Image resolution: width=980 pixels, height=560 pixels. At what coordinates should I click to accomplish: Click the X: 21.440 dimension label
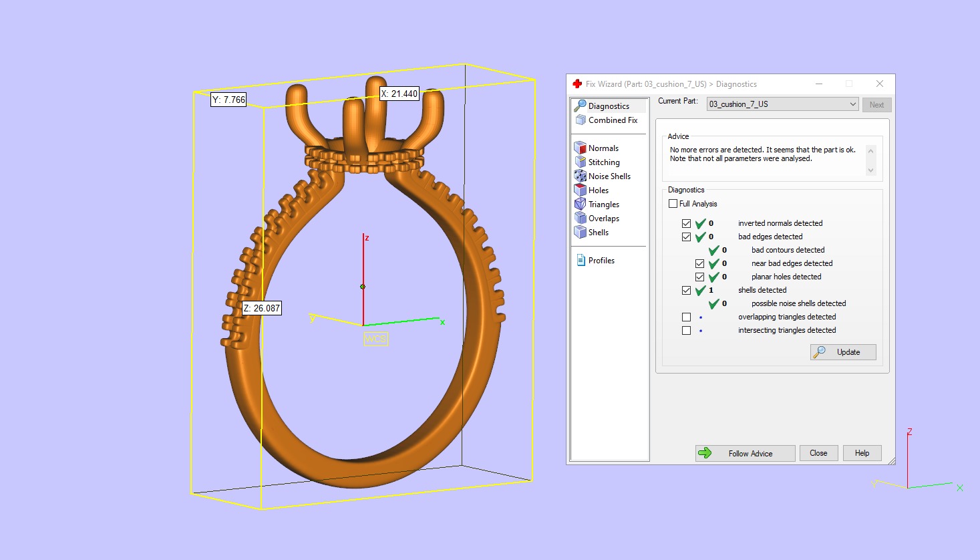399,94
